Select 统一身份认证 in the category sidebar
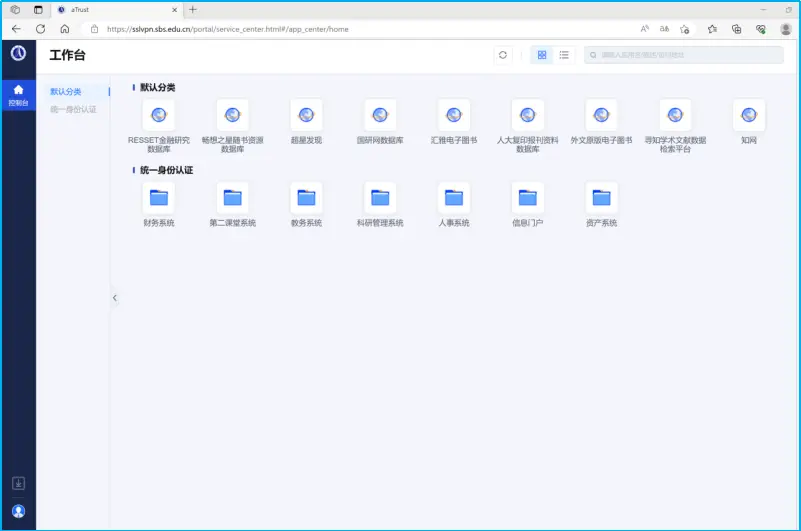The image size is (801, 531). point(73,109)
